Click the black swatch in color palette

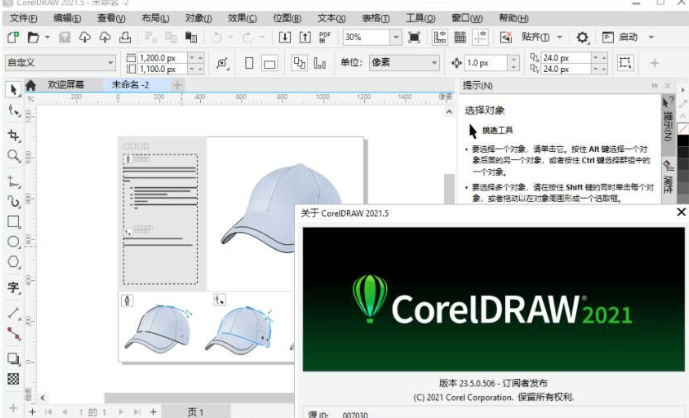683,141
